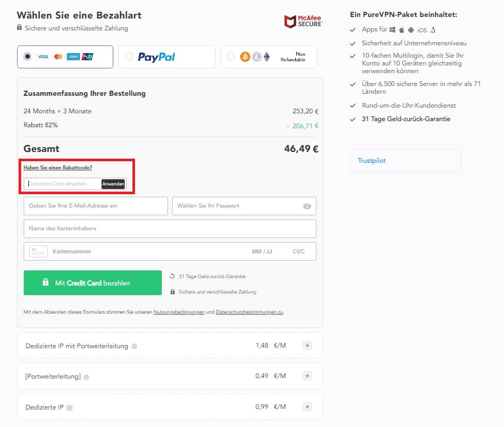504x427 pixels.
Task: Toggle password visibility eye icon
Action: 307,206
